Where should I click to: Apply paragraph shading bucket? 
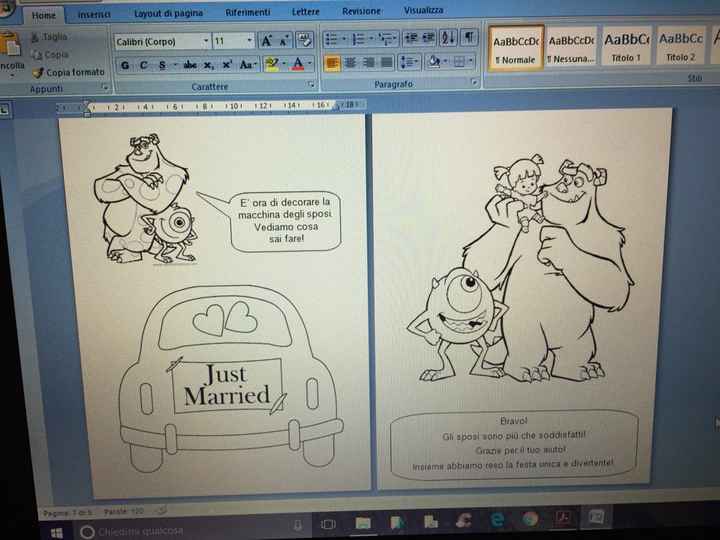point(433,61)
